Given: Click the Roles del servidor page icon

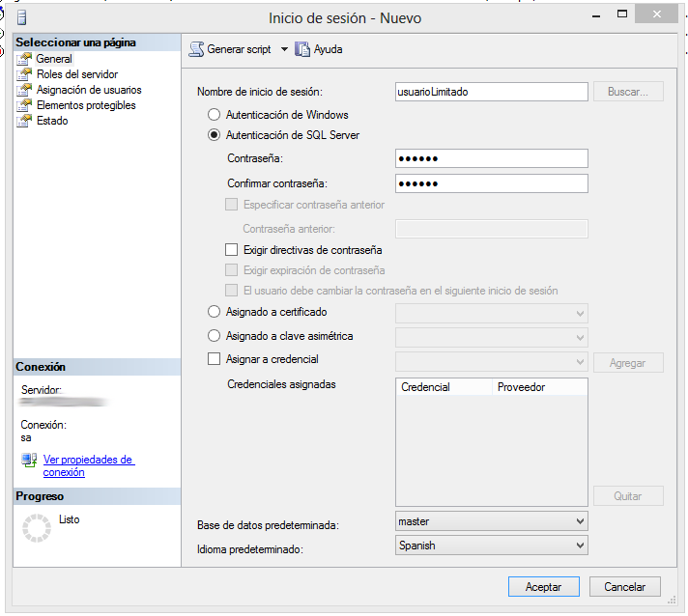Looking at the screenshot, I should pos(25,74).
